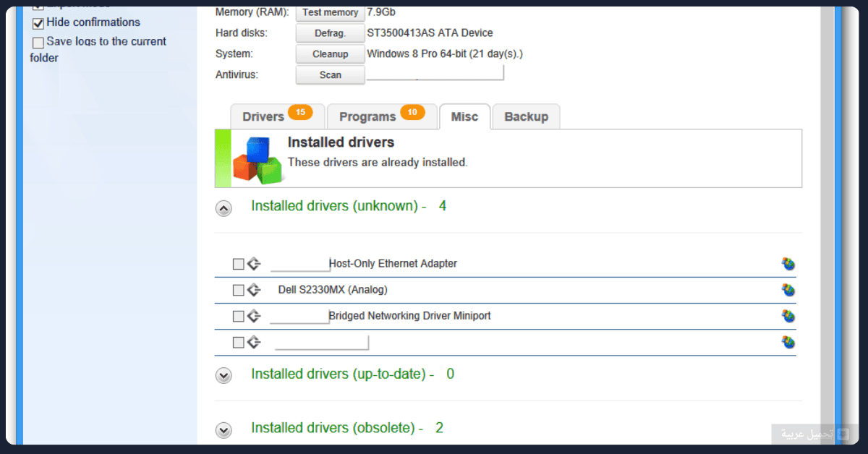Click the globe icon for Host-Only Ethernet Adapter
The image size is (868, 454).
788,264
